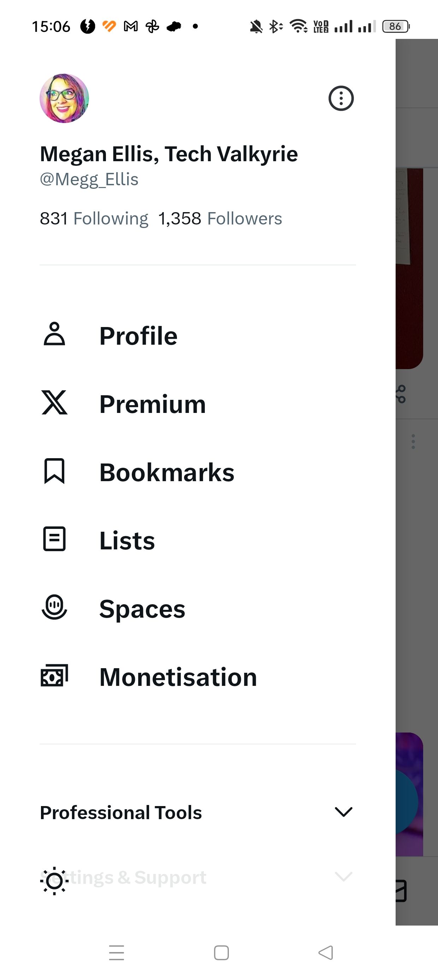Check the battery level indicator at 86
The width and height of the screenshot is (438, 980).
click(395, 26)
